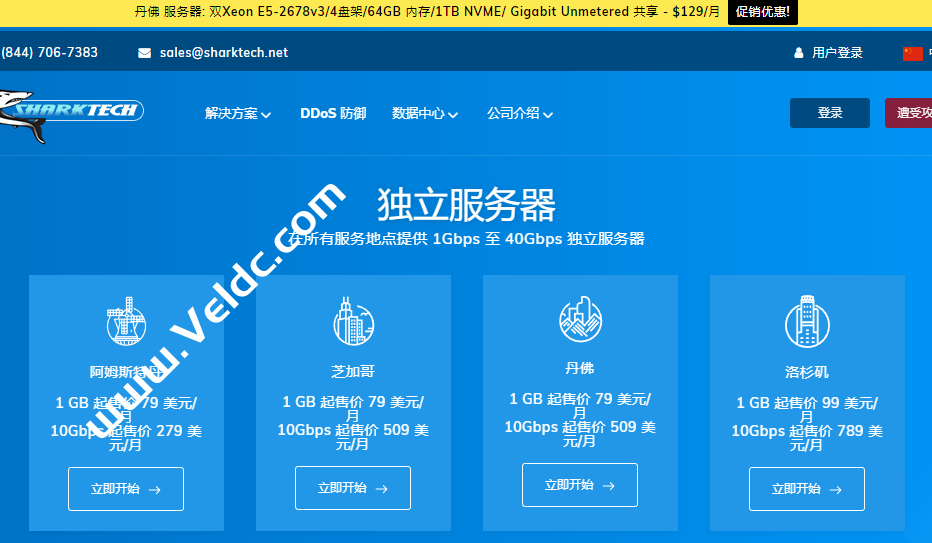The image size is (932, 543).
Task: Click the Los Angeles building icon
Action: (x=807, y=321)
